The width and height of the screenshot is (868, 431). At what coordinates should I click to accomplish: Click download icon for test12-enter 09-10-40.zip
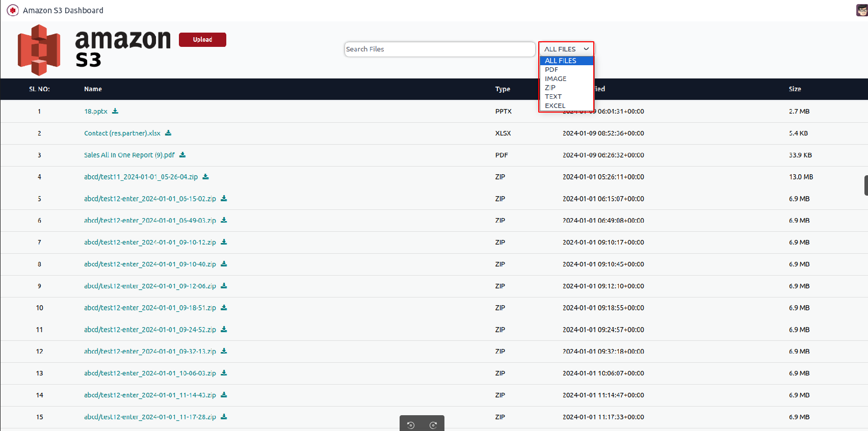point(224,264)
